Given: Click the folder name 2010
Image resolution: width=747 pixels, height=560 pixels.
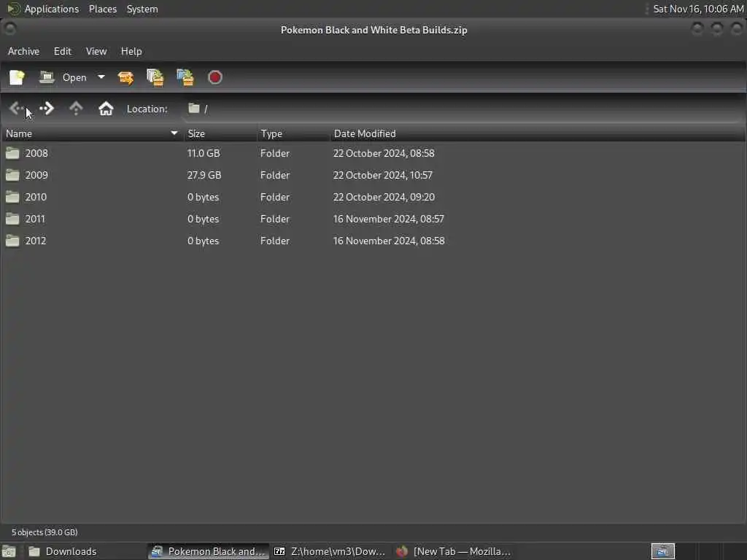Looking at the screenshot, I should pyautogui.click(x=36, y=197).
